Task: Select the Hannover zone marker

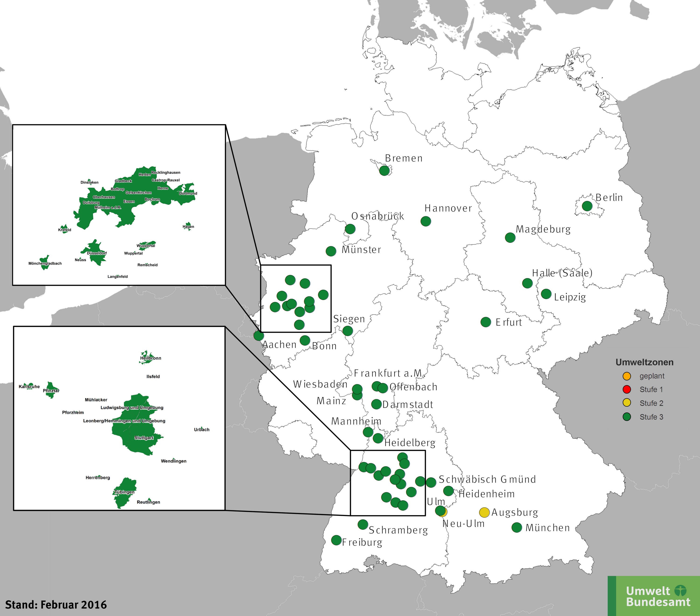Action: pos(426,221)
